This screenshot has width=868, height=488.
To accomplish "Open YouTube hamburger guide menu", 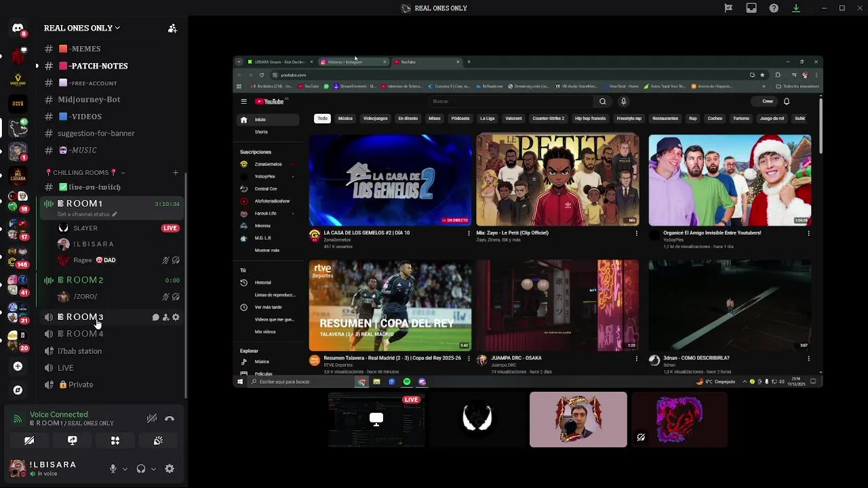I will pyautogui.click(x=243, y=102).
